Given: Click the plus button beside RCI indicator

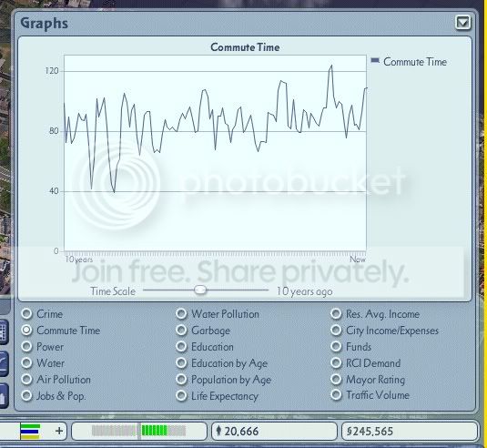Looking at the screenshot, I should coord(59,431).
